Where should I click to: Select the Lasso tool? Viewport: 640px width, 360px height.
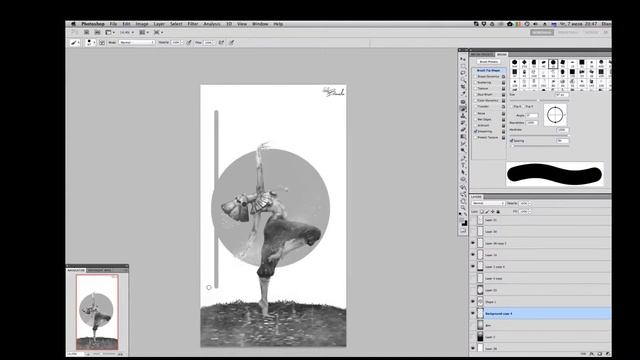point(463,73)
